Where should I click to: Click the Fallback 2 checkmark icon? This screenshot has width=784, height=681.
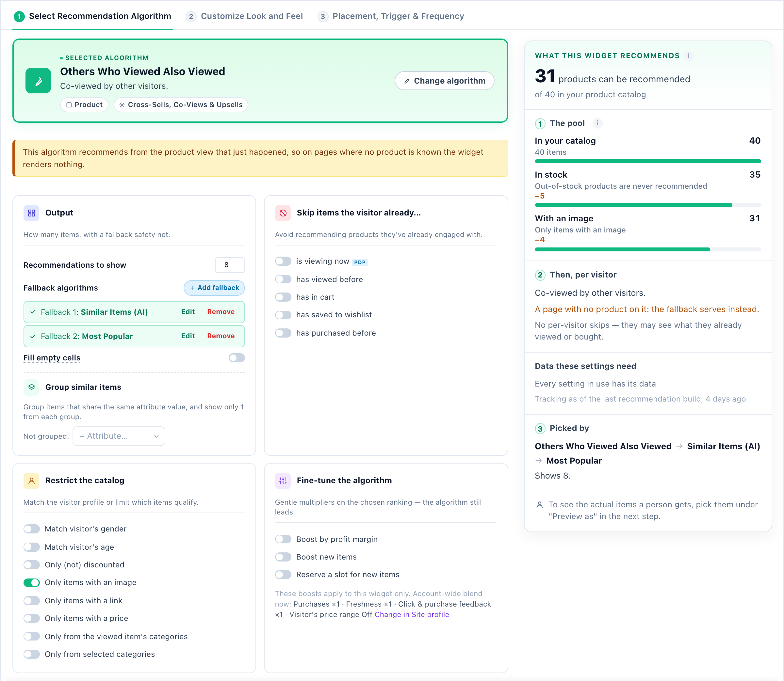[33, 336]
